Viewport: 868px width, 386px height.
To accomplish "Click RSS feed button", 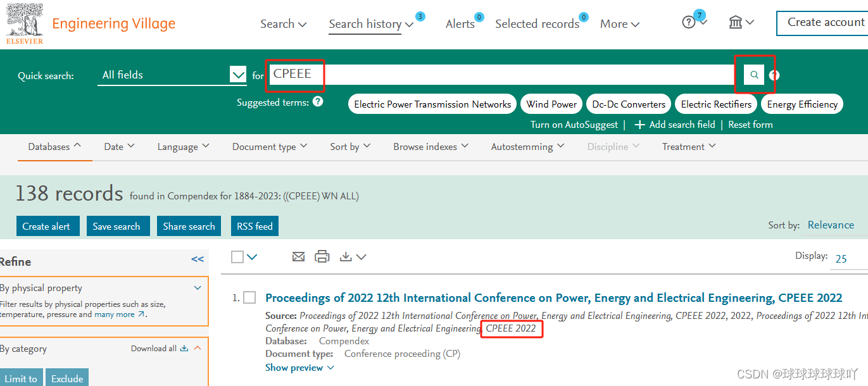I will [255, 226].
